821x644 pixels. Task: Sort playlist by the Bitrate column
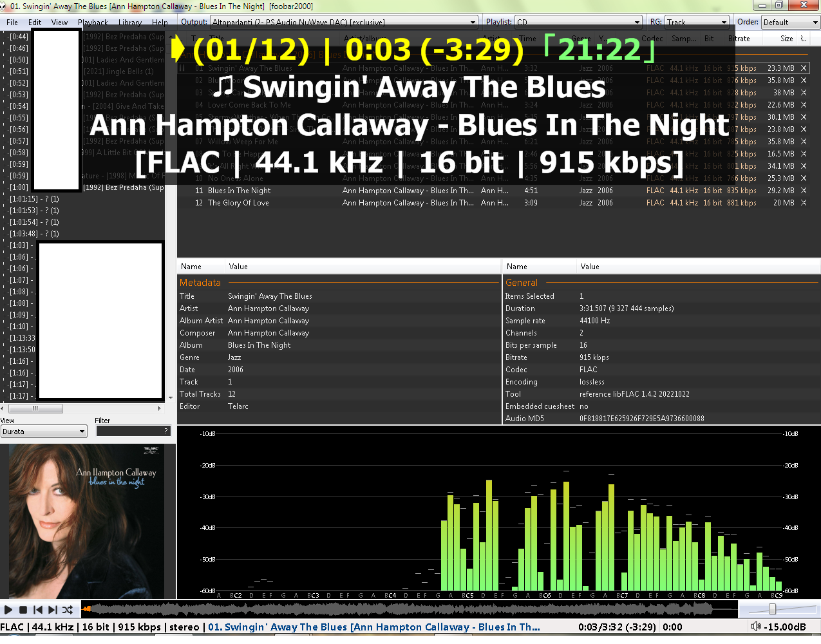click(739, 39)
